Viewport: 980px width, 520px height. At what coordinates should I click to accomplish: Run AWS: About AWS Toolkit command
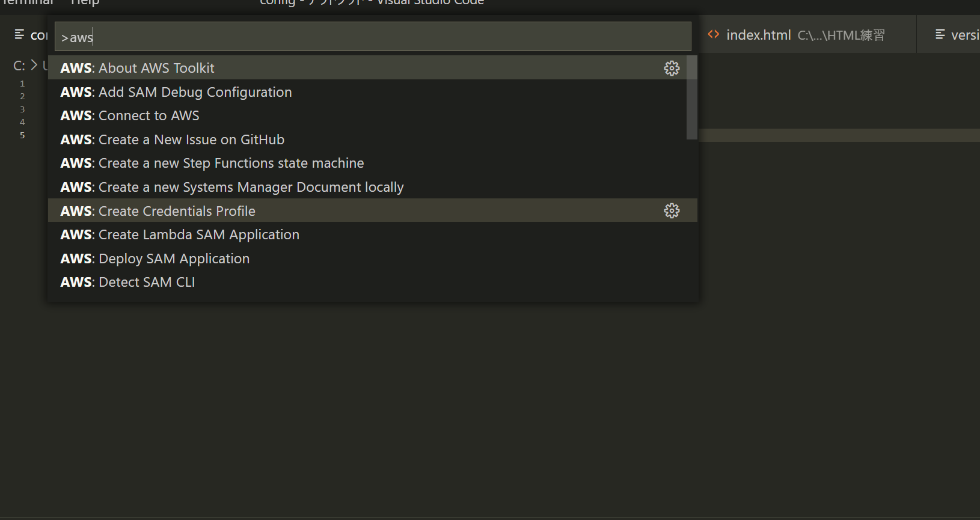pyautogui.click(x=373, y=68)
